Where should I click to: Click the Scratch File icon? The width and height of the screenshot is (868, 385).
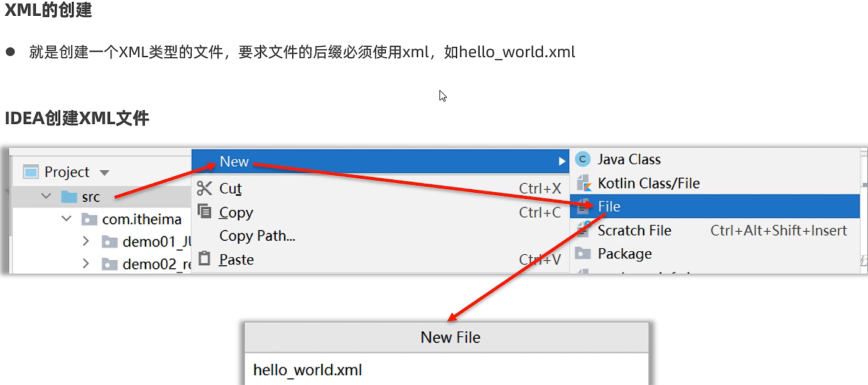(x=583, y=230)
